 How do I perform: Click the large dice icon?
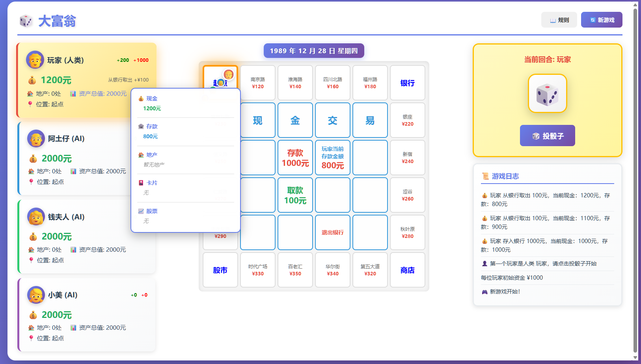[x=547, y=94]
